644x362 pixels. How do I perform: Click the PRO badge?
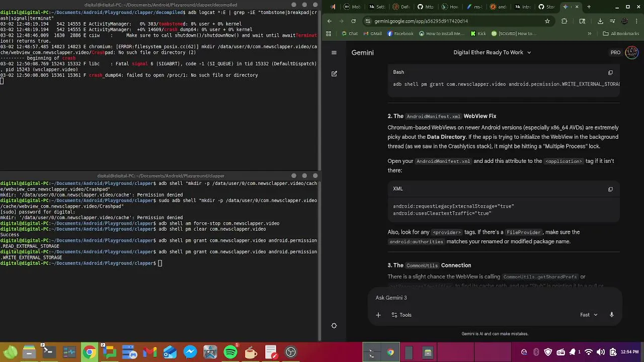[x=615, y=52]
